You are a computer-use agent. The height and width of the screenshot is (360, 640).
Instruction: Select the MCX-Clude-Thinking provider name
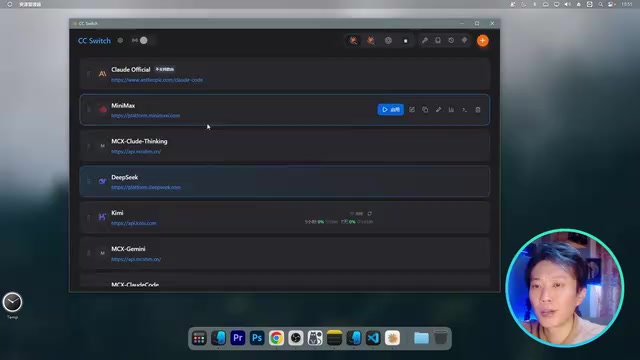[x=139, y=141]
